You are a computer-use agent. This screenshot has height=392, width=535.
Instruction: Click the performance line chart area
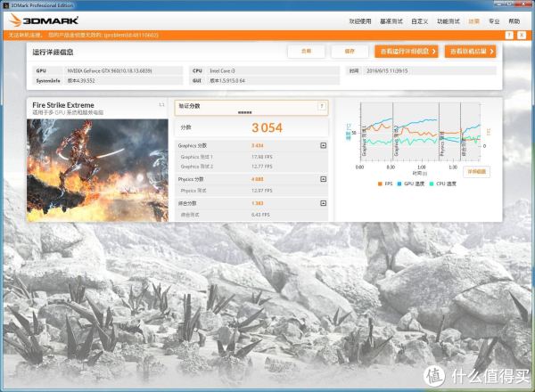click(420, 132)
